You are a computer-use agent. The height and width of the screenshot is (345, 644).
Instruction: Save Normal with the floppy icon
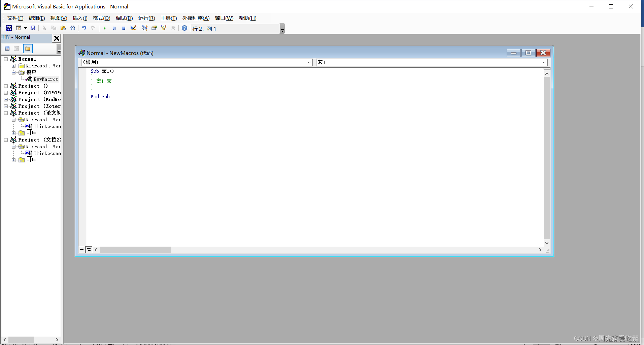pyautogui.click(x=33, y=28)
